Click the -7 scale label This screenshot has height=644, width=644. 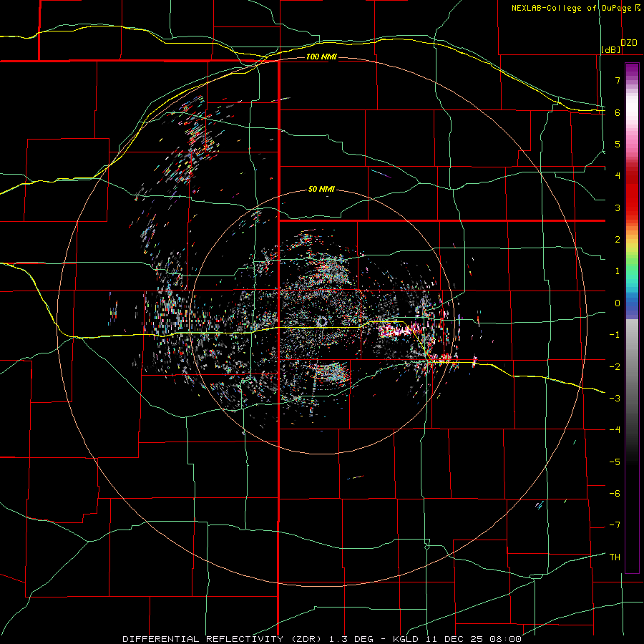(615, 525)
